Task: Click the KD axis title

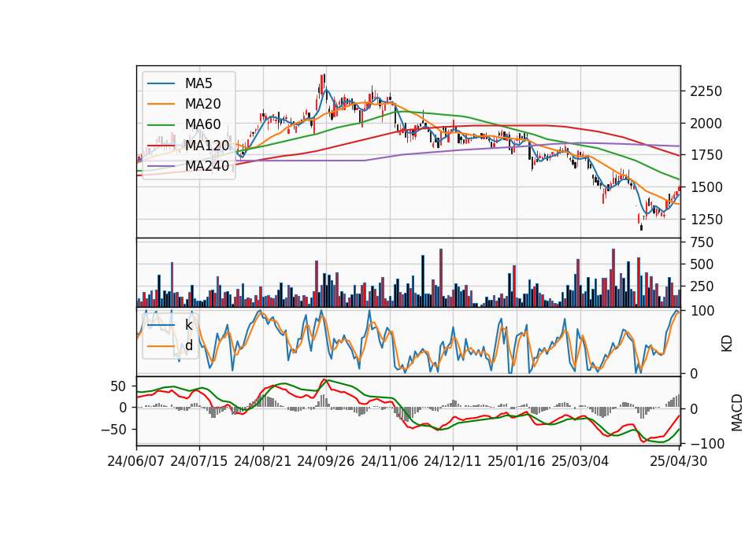Action: click(x=727, y=344)
